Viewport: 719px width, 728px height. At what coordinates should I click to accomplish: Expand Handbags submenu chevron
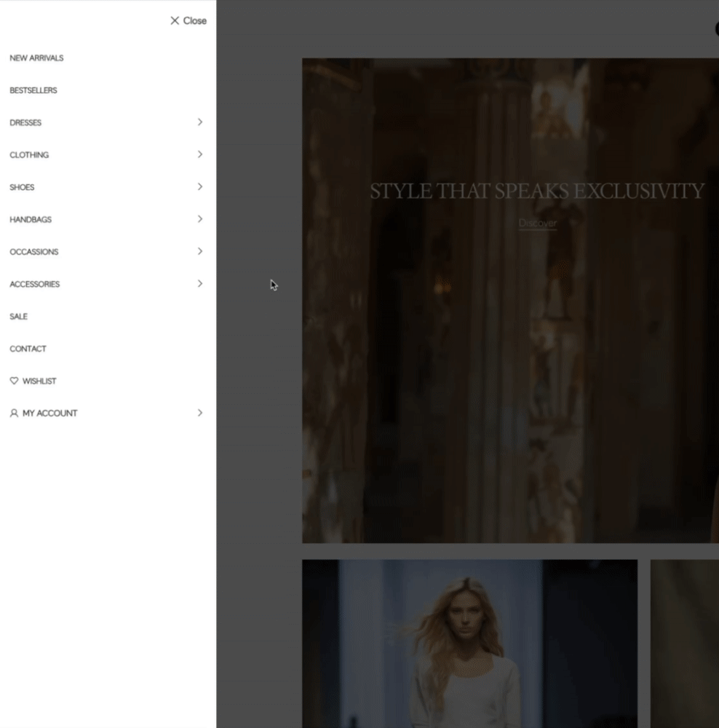tap(200, 218)
